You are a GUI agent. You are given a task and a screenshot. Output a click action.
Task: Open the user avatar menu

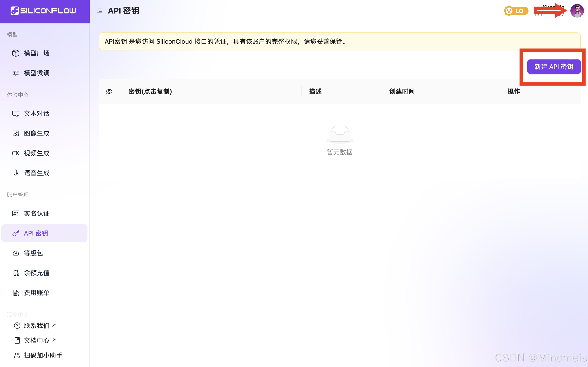[577, 11]
